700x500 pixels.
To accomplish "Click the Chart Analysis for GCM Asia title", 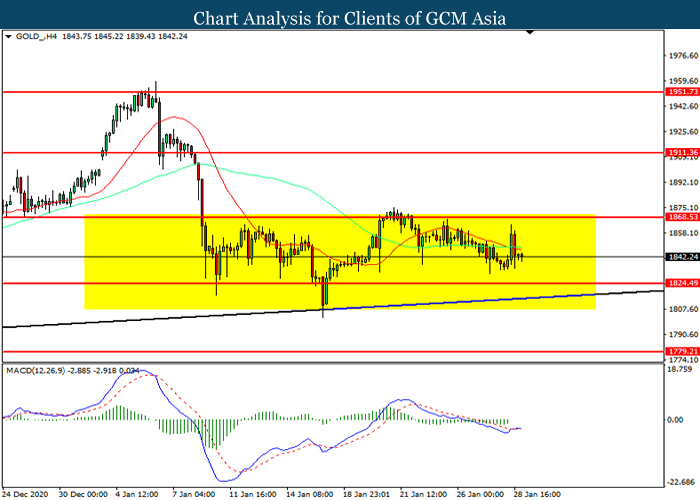I will tap(350, 17).
